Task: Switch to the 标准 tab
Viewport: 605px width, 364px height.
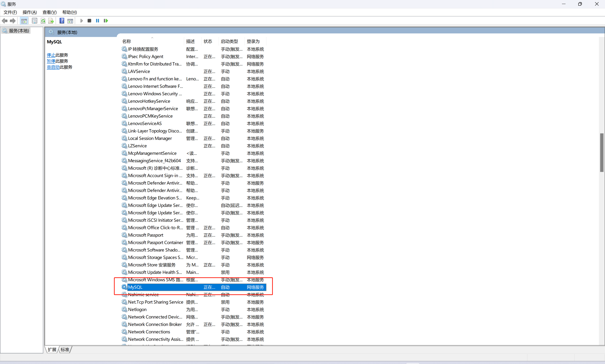Action: (65, 350)
